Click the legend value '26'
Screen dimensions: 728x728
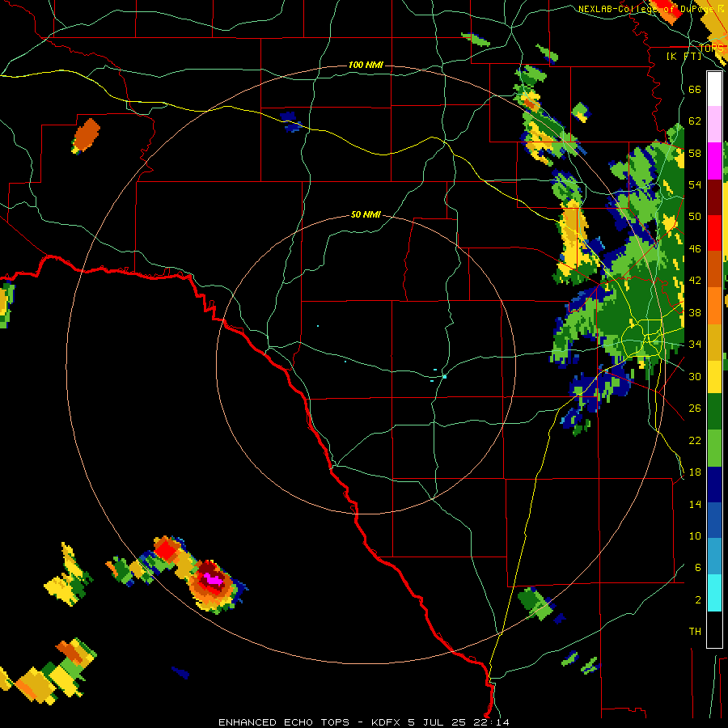pyautogui.click(x=695, y=408)
